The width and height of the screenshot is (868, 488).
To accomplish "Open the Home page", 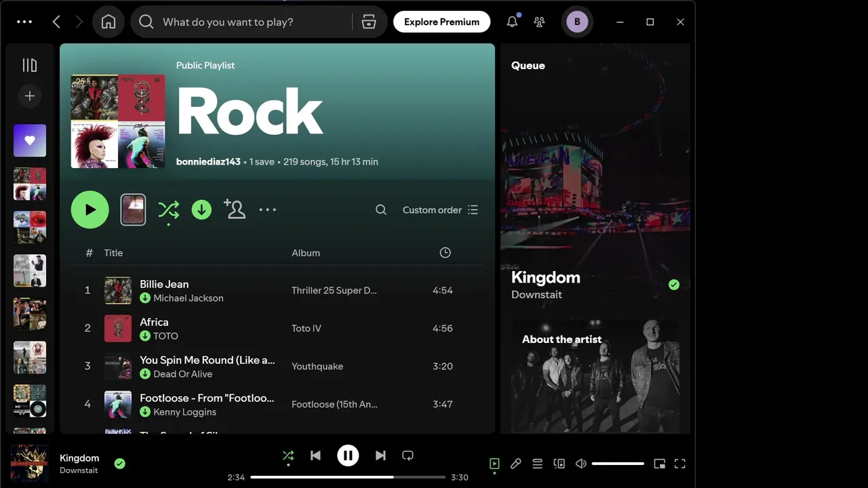I will 108,22.
